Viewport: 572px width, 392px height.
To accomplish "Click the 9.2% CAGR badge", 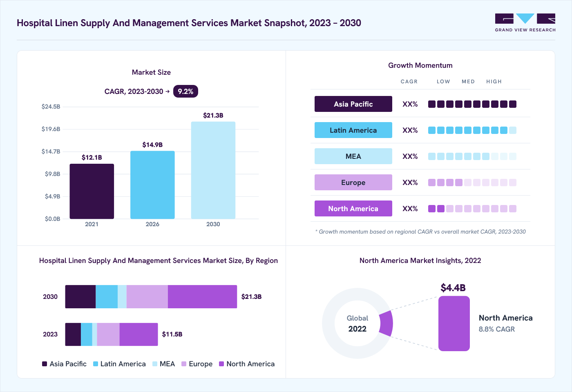I will (x=185, y=91).
